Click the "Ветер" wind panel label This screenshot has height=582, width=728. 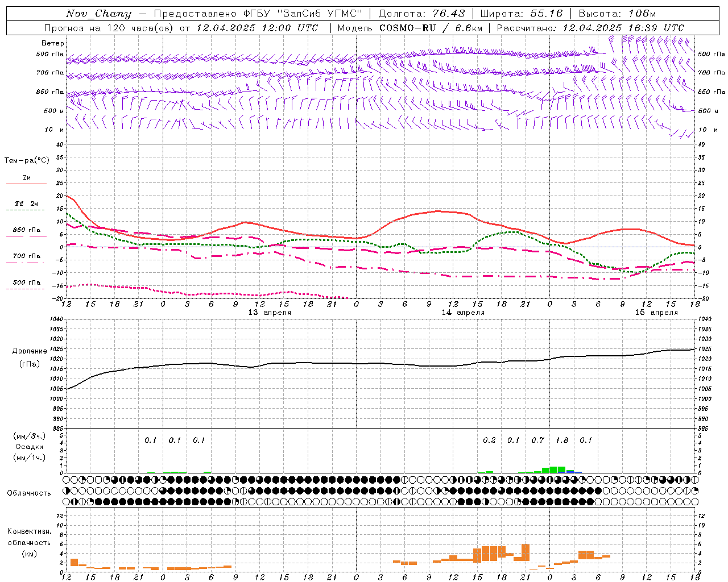53,43
